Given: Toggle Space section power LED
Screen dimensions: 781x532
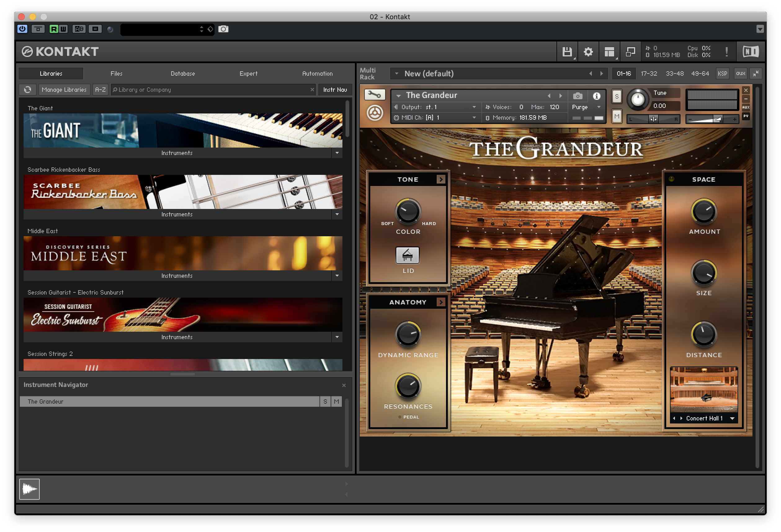Looking at the screenshot, I should coord(672,179).
